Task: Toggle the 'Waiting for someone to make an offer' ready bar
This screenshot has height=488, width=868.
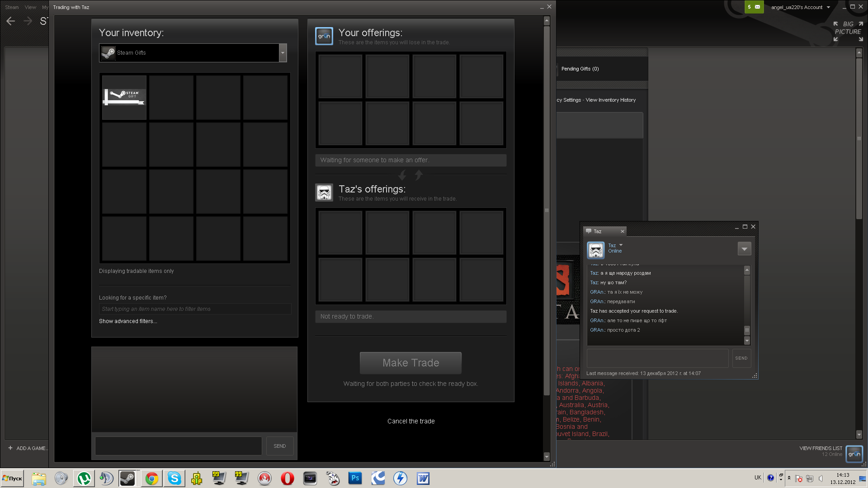Action: point(410,160)
